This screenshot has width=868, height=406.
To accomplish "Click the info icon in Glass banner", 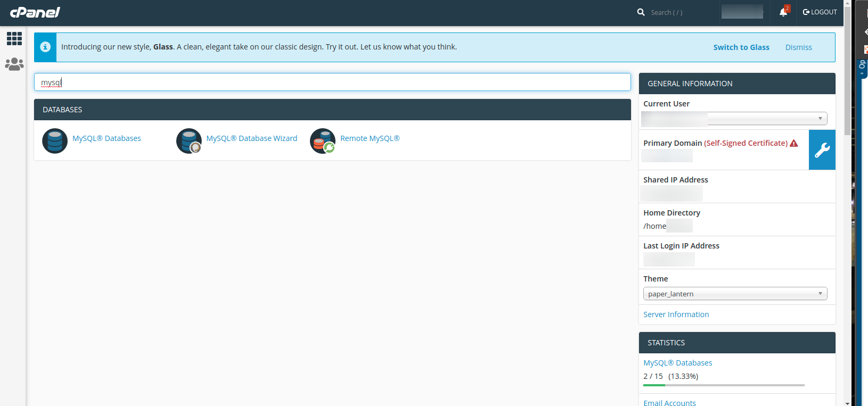I will point(45,47).
